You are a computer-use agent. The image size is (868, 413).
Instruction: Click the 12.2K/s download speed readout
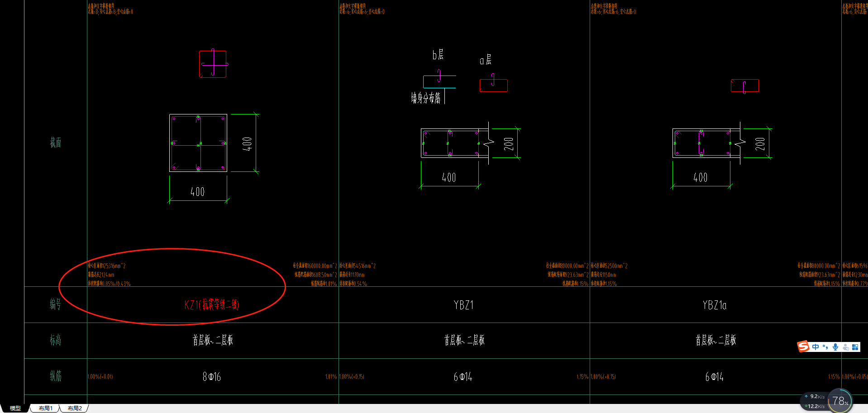point(815,406)
